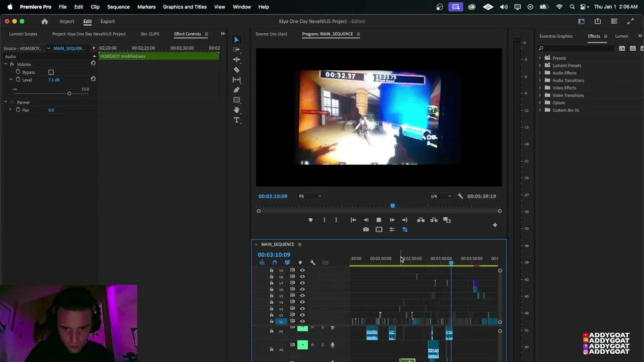Step back one frame

pyautogui.click(x=366, y=220)
